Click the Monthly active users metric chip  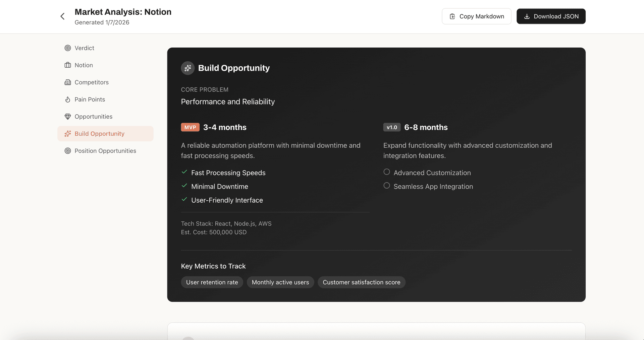click(280, 282)
